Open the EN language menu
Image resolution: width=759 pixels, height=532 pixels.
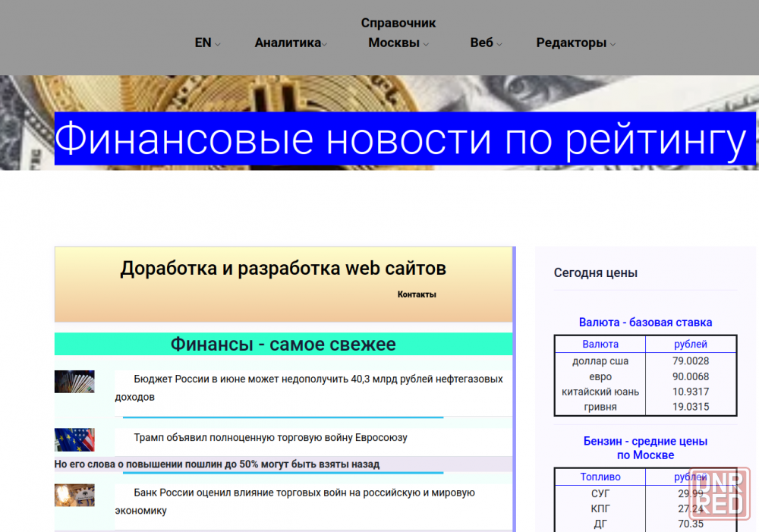pyautogui.click(x=207, y=42)
